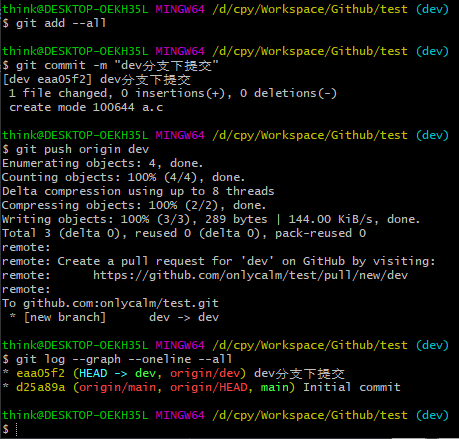This screenshot has width=459, height=439.
Task: Click the 'To github.com:onlycalm/test.git' line
Action: tap(110, 303)
